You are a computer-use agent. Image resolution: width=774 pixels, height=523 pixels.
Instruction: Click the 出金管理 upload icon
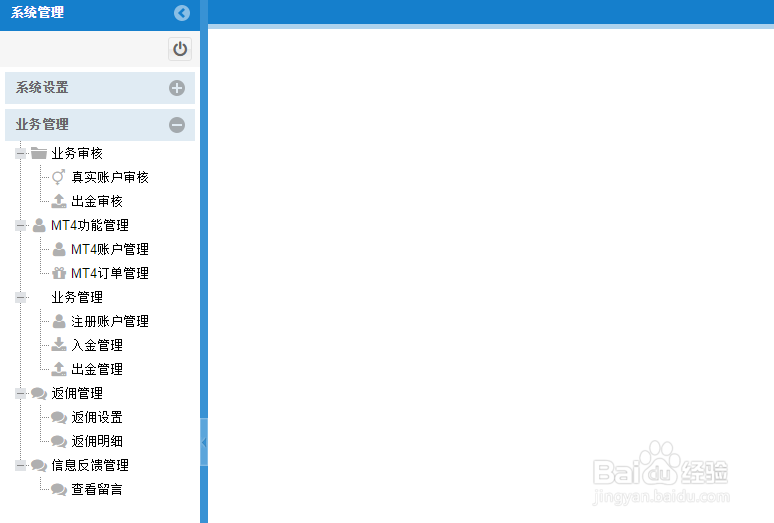pyautogui.click(x=59, y=369)
